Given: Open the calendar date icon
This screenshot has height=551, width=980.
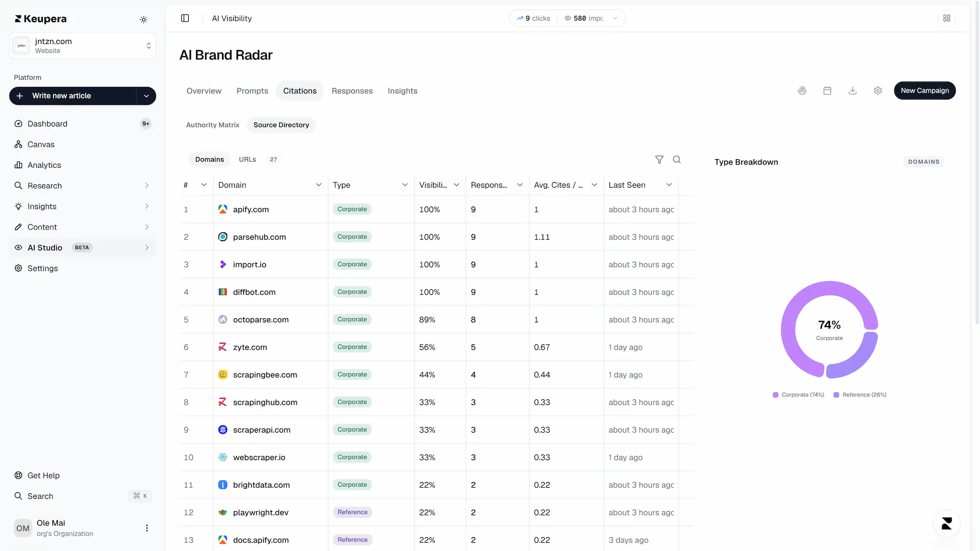Looking at the screenshot, I should [x=827, y=91].
